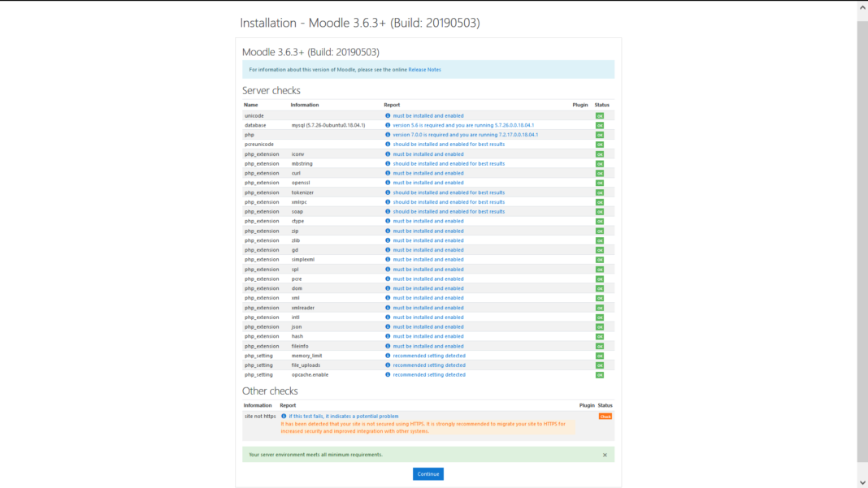Click the 'must be installed and enabled' report link

click(x=428, y=115)
